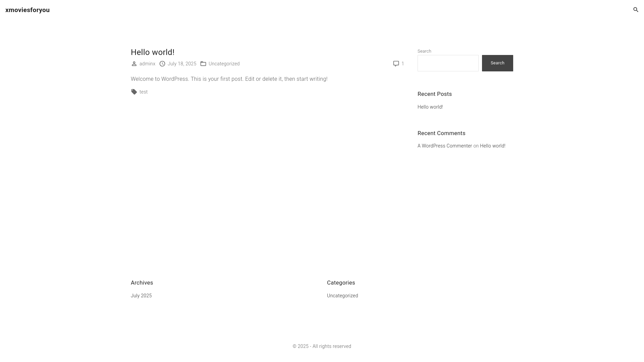Open Hello world! in Recent Comments

[492, 146]
